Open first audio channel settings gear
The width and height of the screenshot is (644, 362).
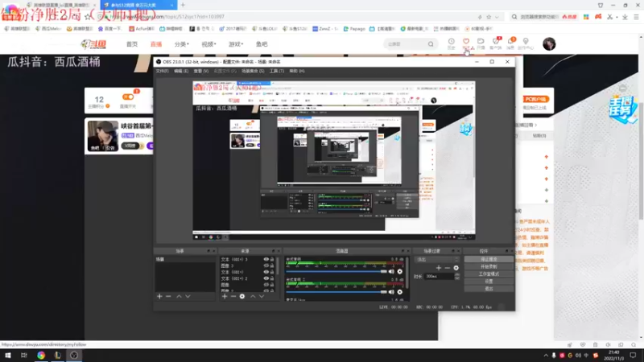399,271
